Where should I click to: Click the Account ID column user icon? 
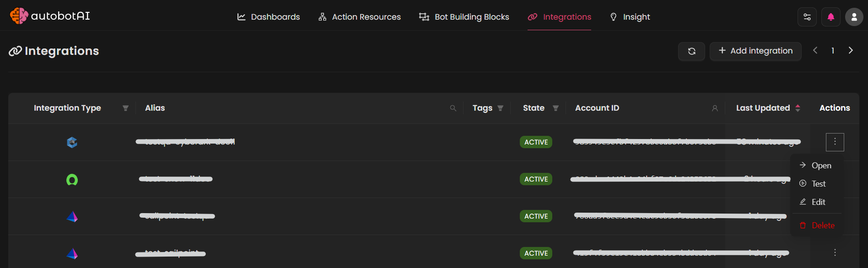click(x=715, y=108)
